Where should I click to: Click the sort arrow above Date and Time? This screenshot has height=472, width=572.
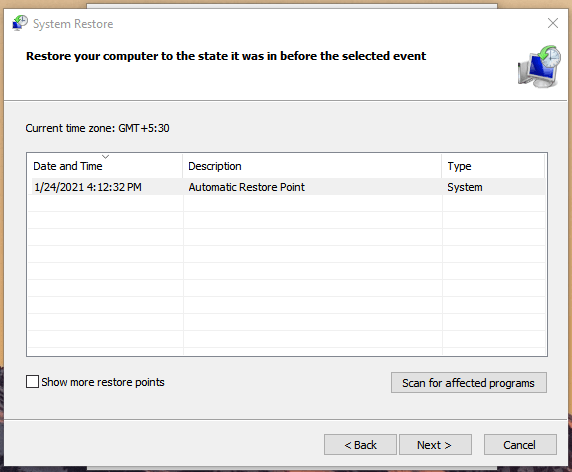tap(105, 157)
